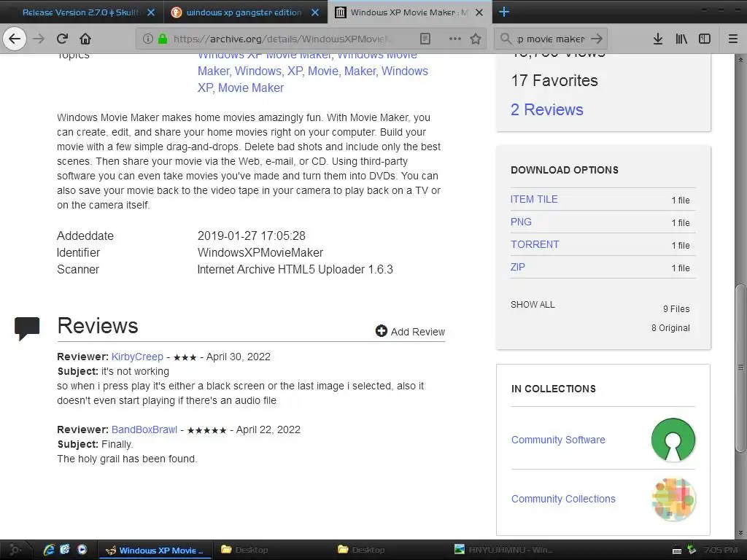This screenshot has width=747, height=560.
Task: Toggle reader view icon in address bar
Action: pos(425,39)
